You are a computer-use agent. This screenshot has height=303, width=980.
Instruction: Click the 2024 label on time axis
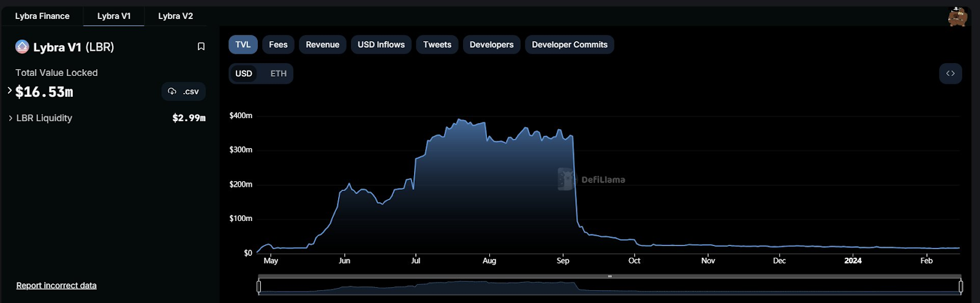(x=853, y=261)
